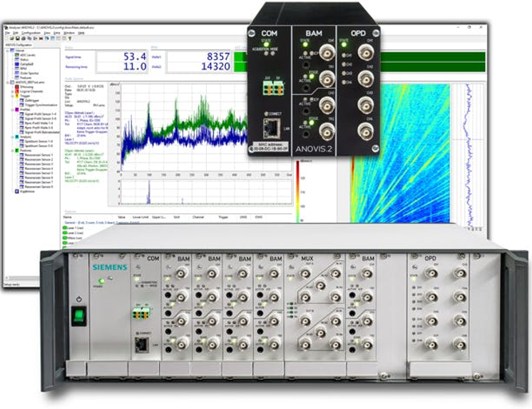Click the RPM value 14320
This screenshot has height=409, width=532.
[216, 66]
